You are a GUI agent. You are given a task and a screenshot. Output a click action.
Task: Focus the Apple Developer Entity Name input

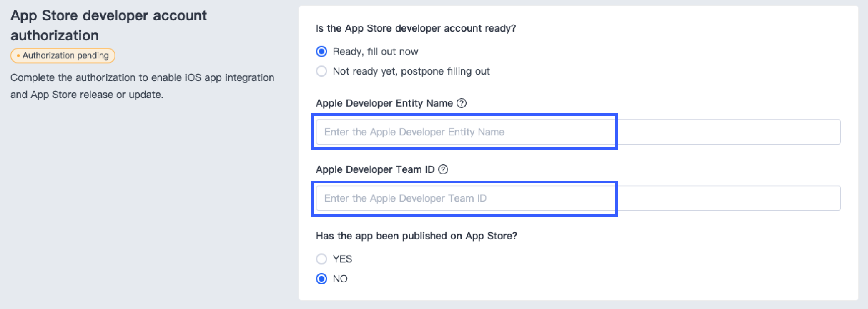[578, 132]
